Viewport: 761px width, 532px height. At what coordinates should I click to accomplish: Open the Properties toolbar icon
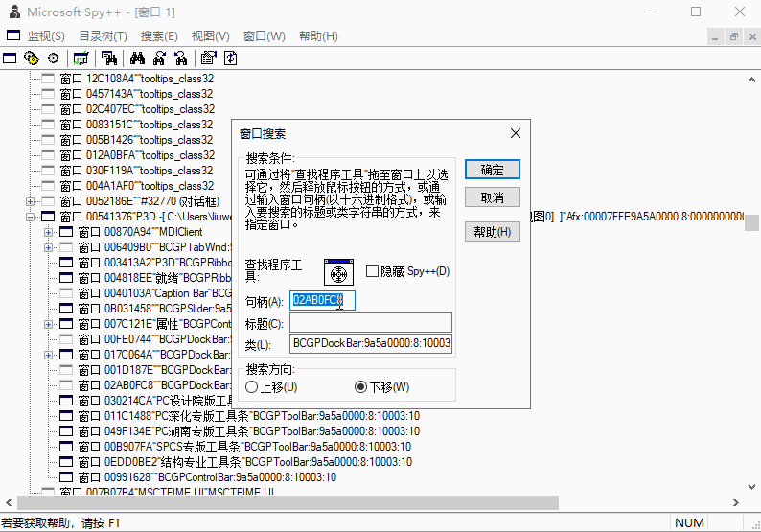[x=209, y=58]
